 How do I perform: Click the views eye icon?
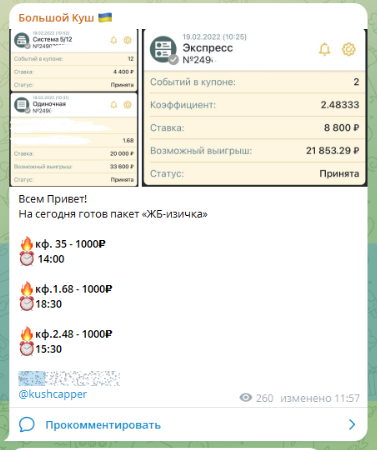click(x=246, y=397)
